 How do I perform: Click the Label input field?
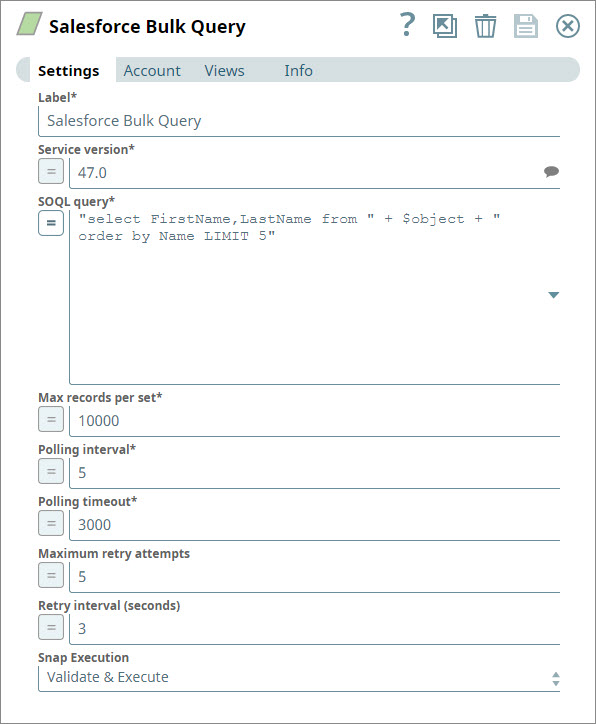299,121
